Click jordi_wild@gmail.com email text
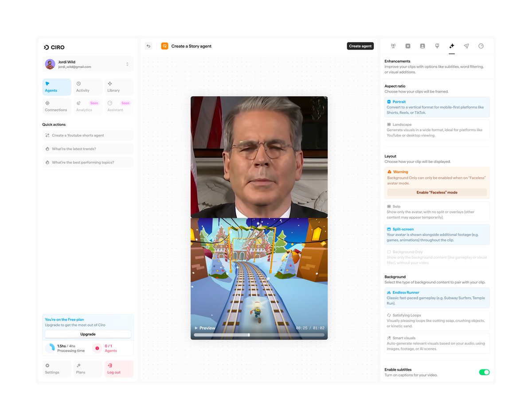The height and width of the screenshot is (420, 532). 75,67
